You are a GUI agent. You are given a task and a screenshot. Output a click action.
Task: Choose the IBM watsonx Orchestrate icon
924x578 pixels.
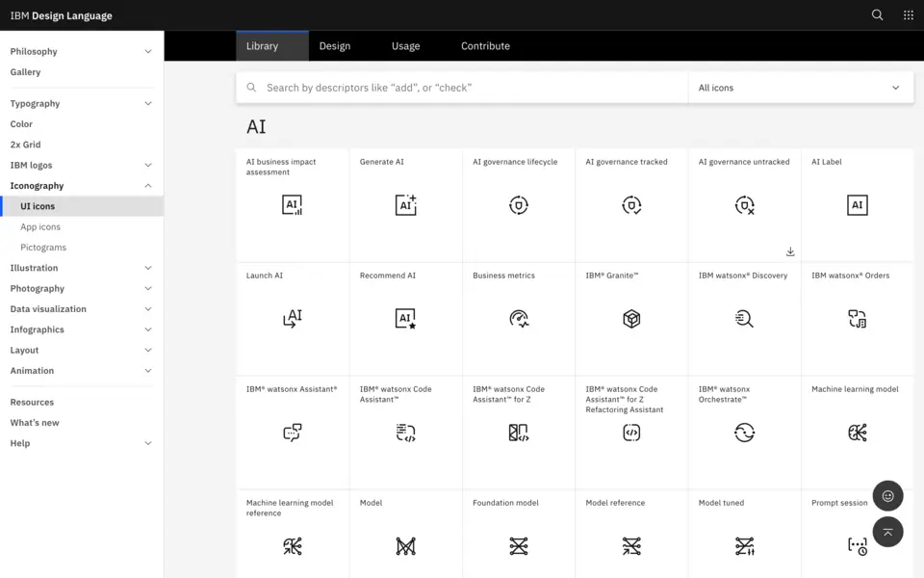point(744,433)
